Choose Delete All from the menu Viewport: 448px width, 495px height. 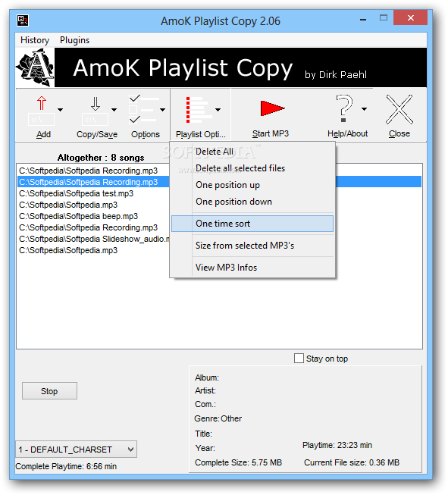click(x=252, y=152)
